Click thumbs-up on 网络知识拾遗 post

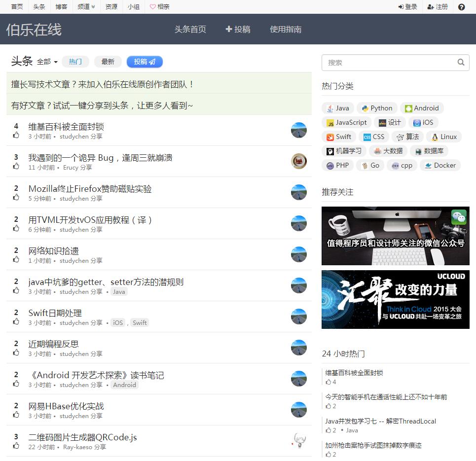16,259
